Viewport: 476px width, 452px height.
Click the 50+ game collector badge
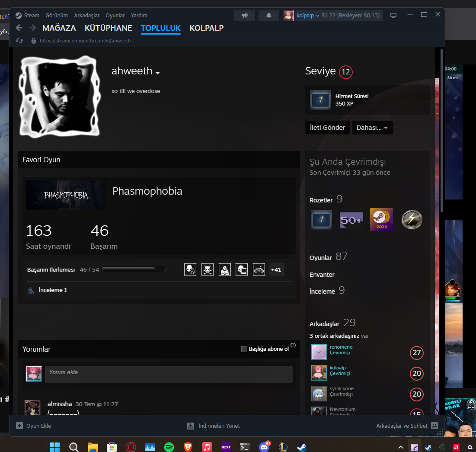[x=351, y=220]
